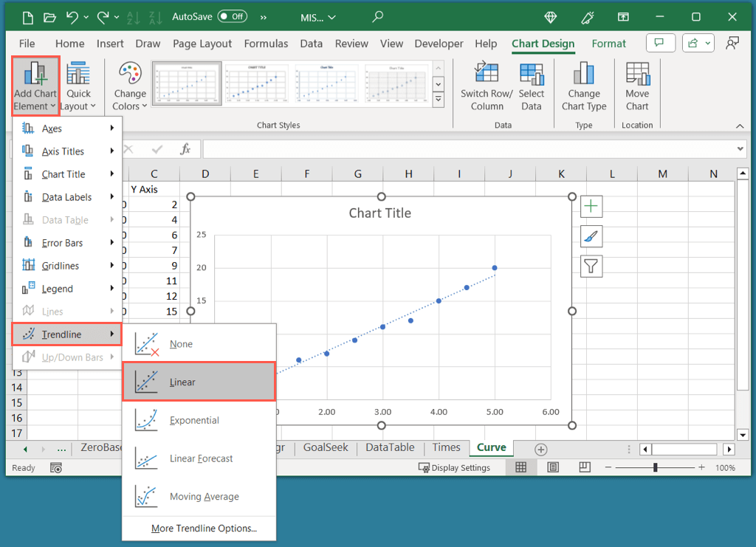
Task: Expand the Undo history dropdown arrow
Action: [86, 18]
